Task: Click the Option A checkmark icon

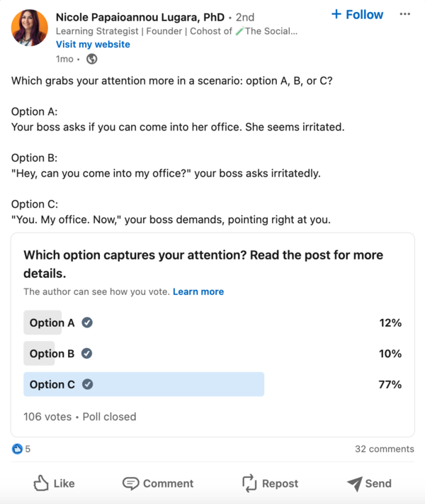Action: point(87,323)
